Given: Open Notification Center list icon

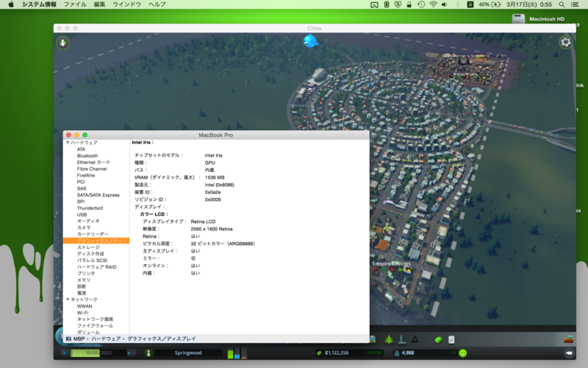Looking at the screenshot, I should point(574,4).
